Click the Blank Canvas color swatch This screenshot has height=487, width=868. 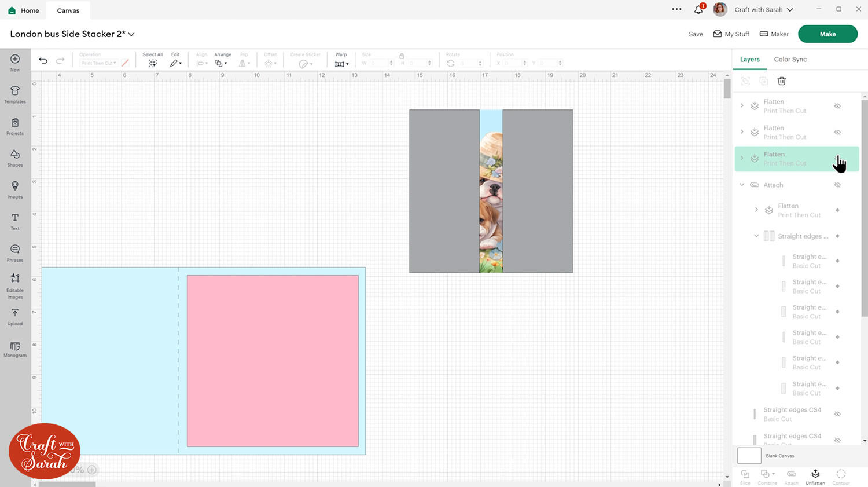point(749,456)
